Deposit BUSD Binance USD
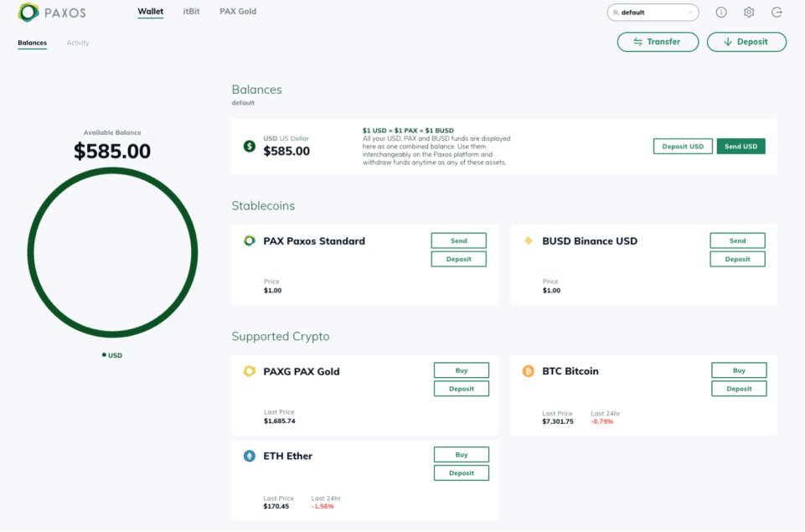805x532 pixels. pyautogui.click(x=737, y=260)
